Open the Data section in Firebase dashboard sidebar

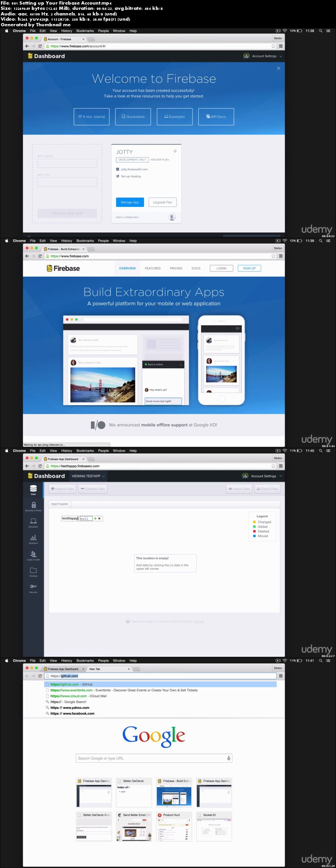click(33, 490)
